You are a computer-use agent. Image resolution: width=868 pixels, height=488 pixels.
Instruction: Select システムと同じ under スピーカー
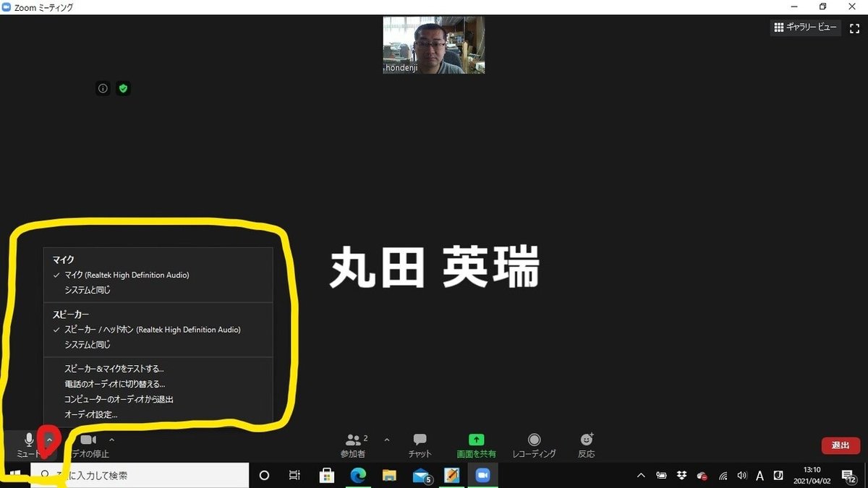(88, 344)
